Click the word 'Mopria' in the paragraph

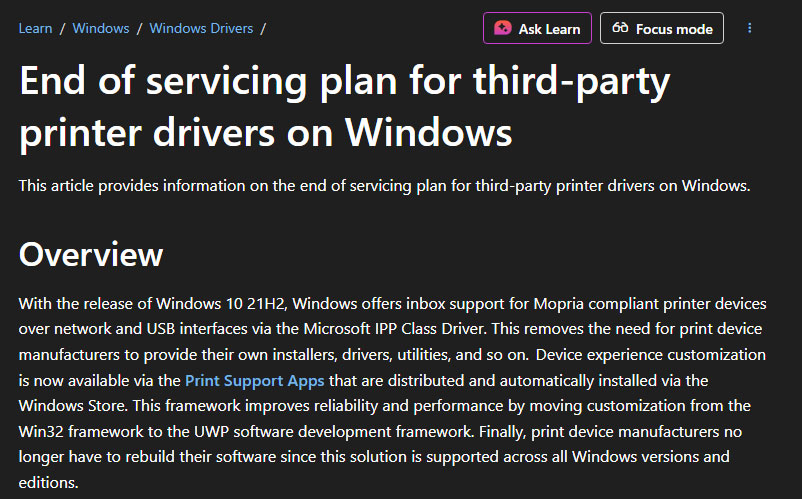click(570, 304)
